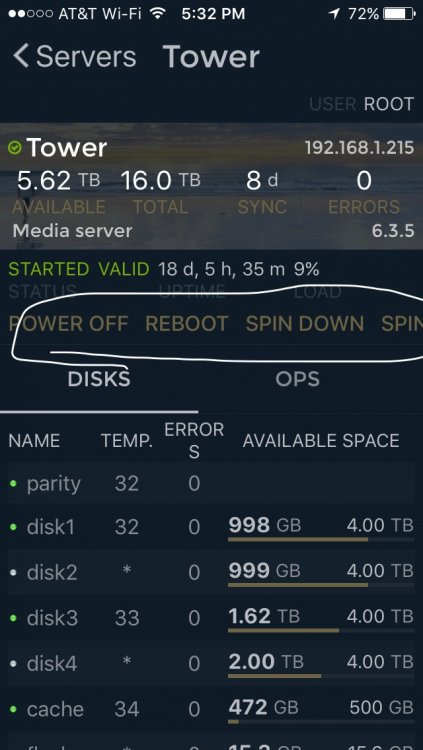Tap the POWER OFF button
Viewport: 423px width, 750px height.
tap(68, 324)
